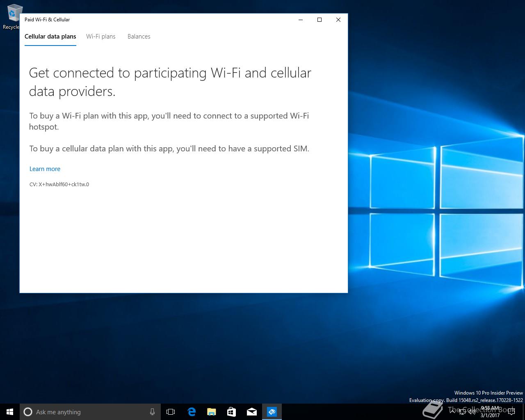Click the 'To buy a Wi-Fi plan' paragraph
This screenshot has width=525, height=420.
pyautogui.click(x=169, y=121)
